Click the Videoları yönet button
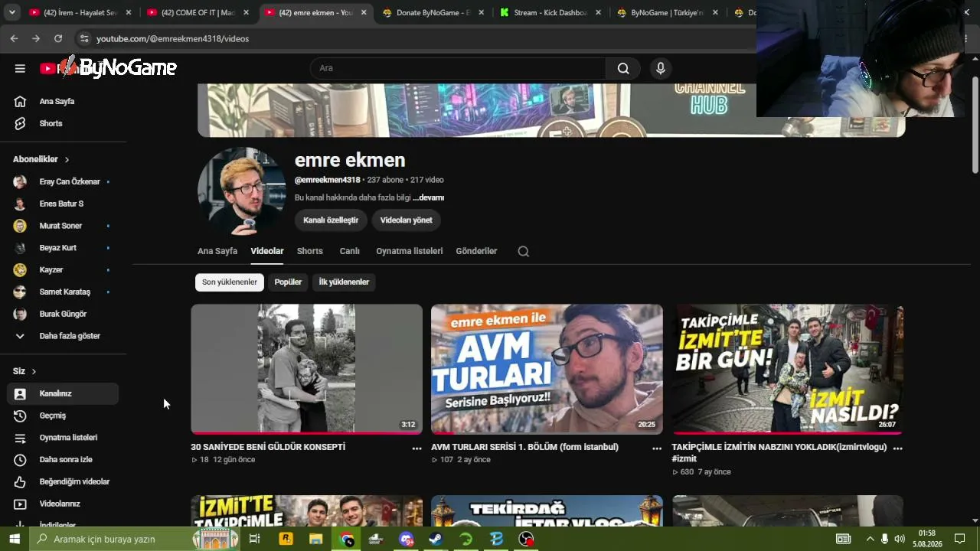This screenshot has width=980, height=551. [407, 220]
